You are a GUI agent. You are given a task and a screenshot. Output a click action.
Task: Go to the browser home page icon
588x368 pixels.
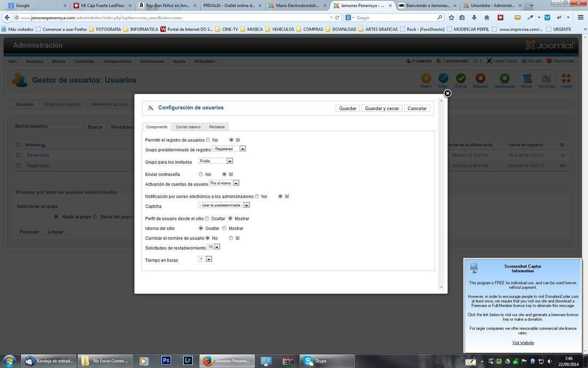(486, 17)
